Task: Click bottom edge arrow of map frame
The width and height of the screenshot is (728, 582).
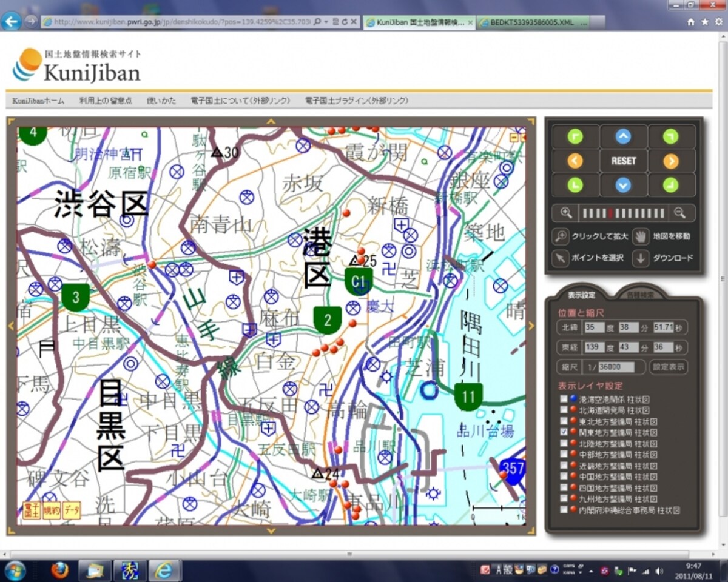Action: [x=271, y=530]
